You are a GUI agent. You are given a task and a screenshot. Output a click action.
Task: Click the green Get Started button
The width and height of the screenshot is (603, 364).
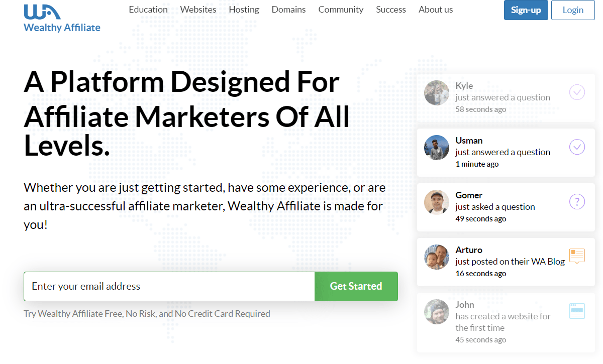(x=356, y=286)
